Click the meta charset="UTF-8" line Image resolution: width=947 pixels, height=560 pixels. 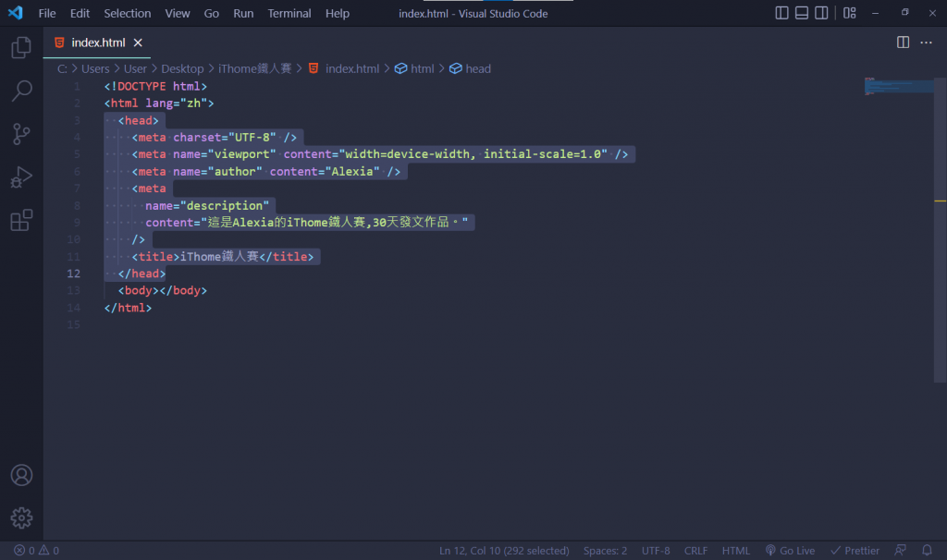(x=215, y=138)
